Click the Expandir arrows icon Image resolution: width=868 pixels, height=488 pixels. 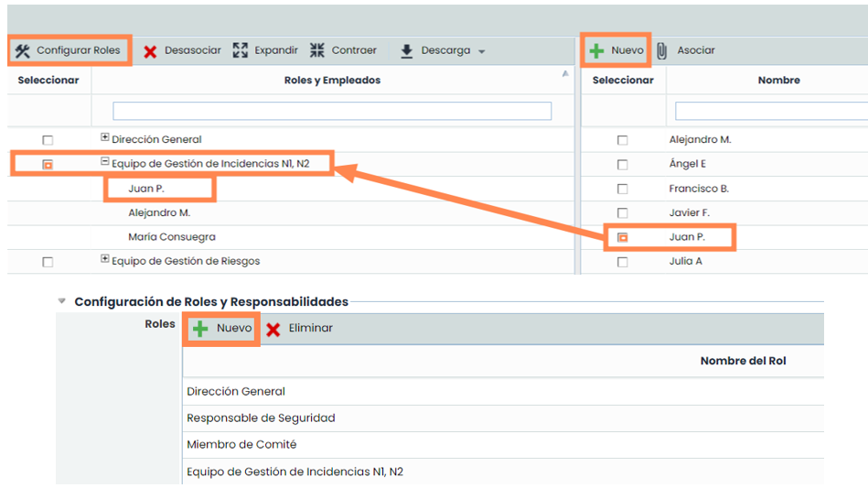241,50
